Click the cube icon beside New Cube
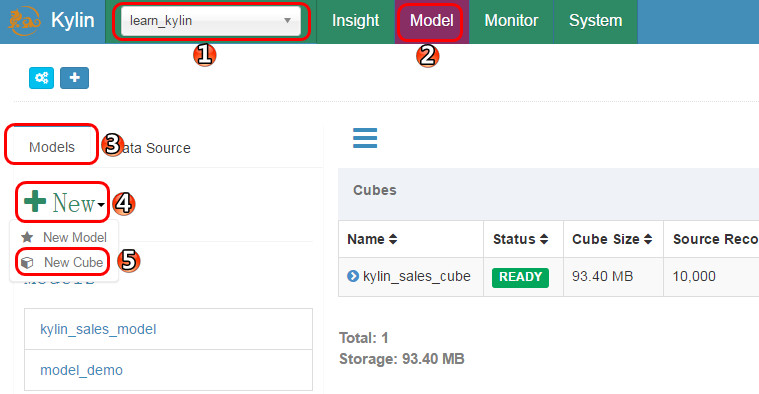759x394 pixels. tap(27, 262)
